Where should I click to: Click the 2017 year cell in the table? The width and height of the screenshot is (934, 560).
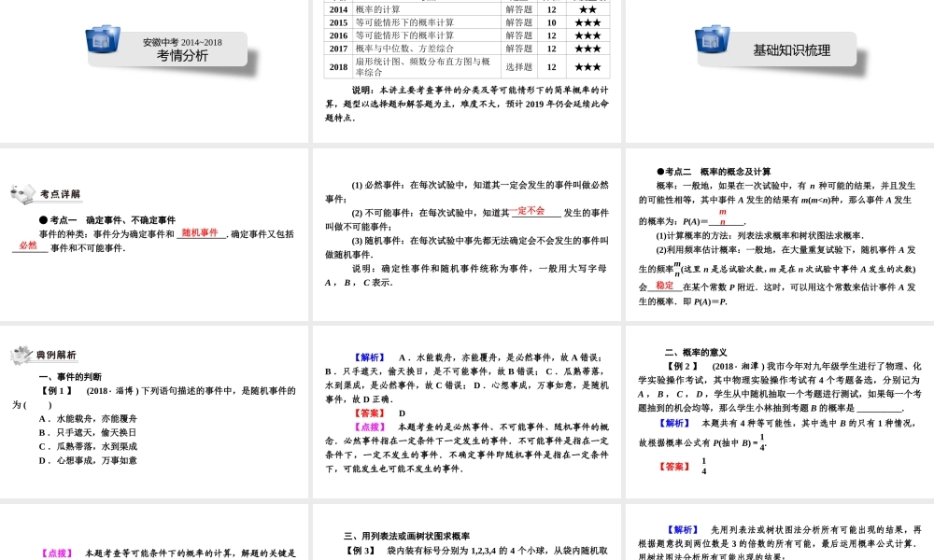point(338,49)
